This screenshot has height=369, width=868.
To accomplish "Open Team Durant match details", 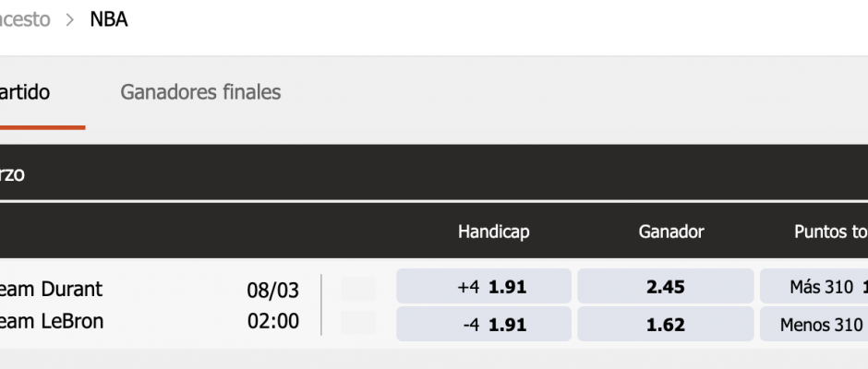I will [51, 289].
